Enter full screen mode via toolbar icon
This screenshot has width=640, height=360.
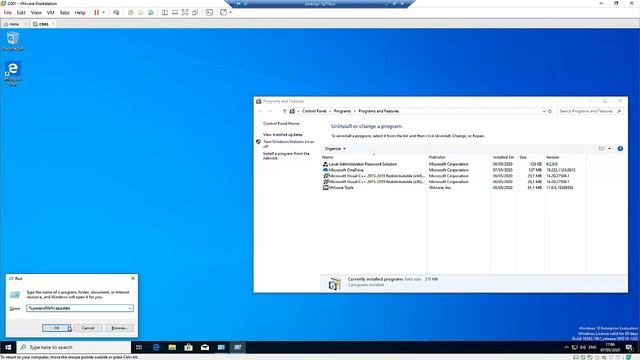[185, 13]
